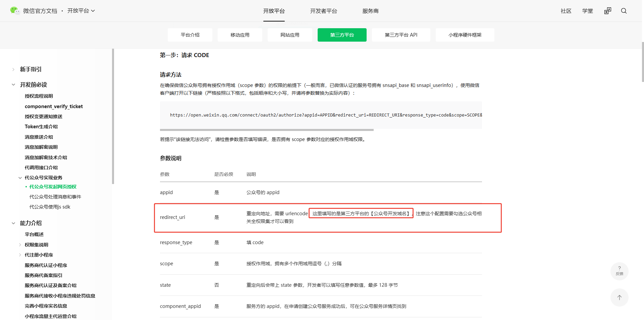Click the response_type parameter cell
The image size is (644, 320).
click(176, 242)
